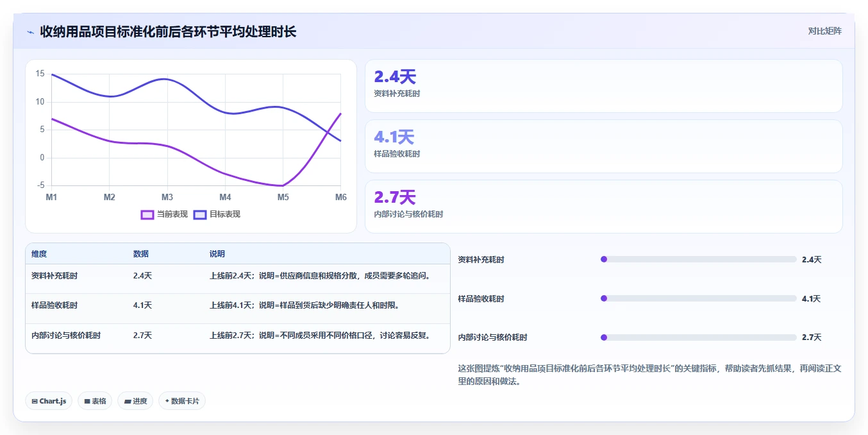Select the 资料补充耗时 table row cell
The image size is (868, 435).
[54, 276]
